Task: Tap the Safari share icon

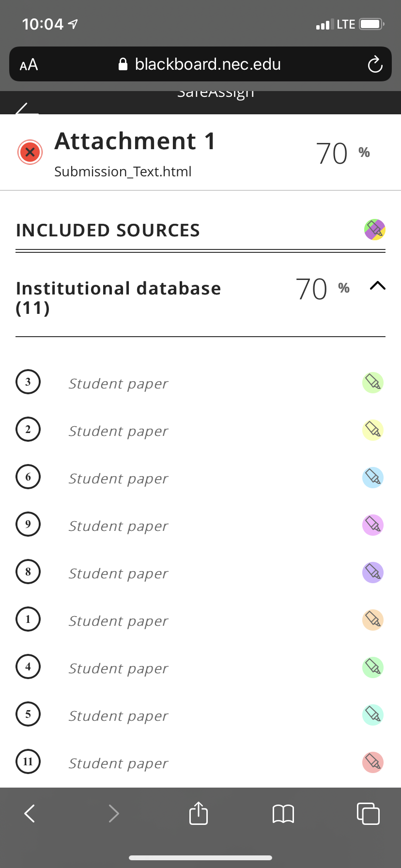Action: [199, 813]
